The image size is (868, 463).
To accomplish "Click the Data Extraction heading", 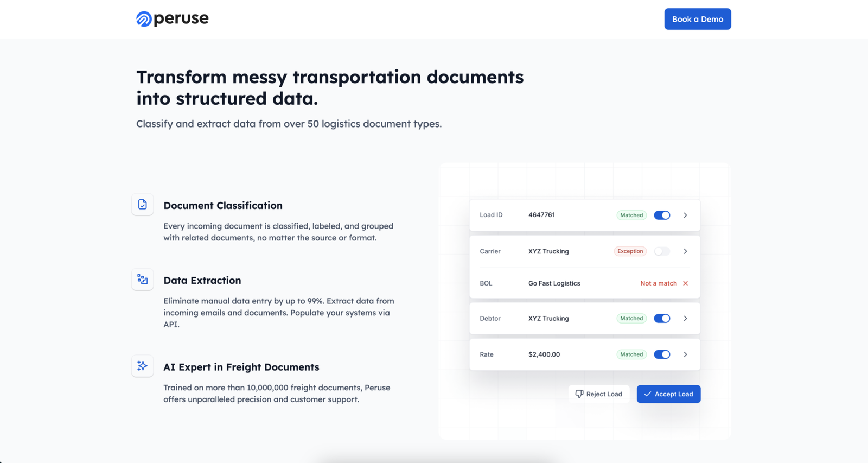I will [x=202, y=281].
